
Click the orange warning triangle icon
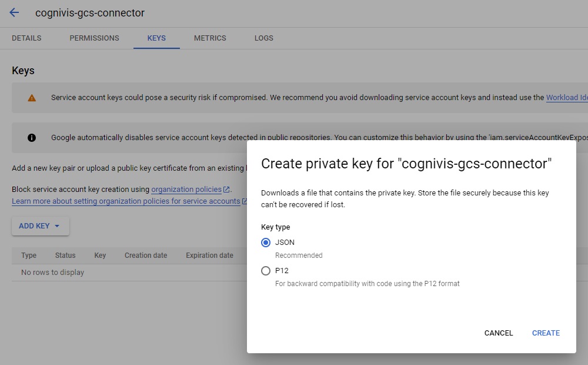[x=32, y=98]
